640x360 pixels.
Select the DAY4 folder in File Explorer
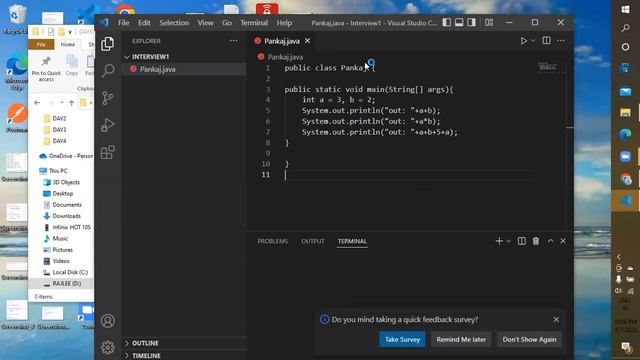pyautogui.click(x=59, y=141)
